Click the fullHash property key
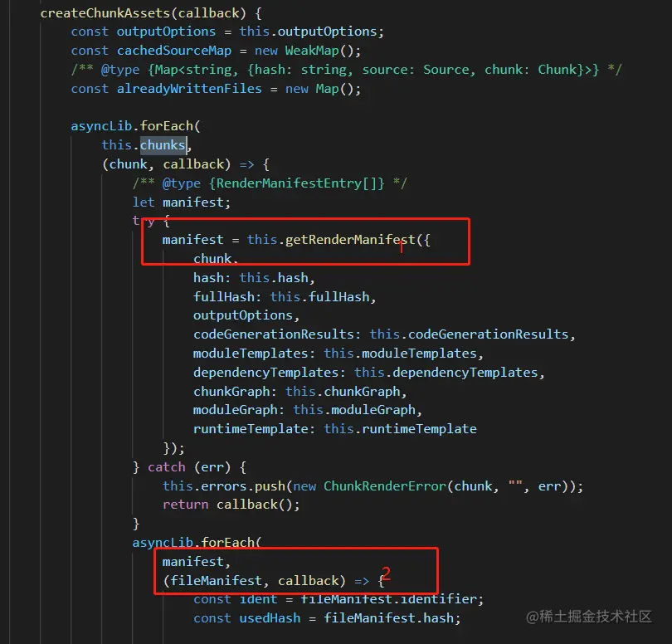672x644 pixels. tap(224, 297)
